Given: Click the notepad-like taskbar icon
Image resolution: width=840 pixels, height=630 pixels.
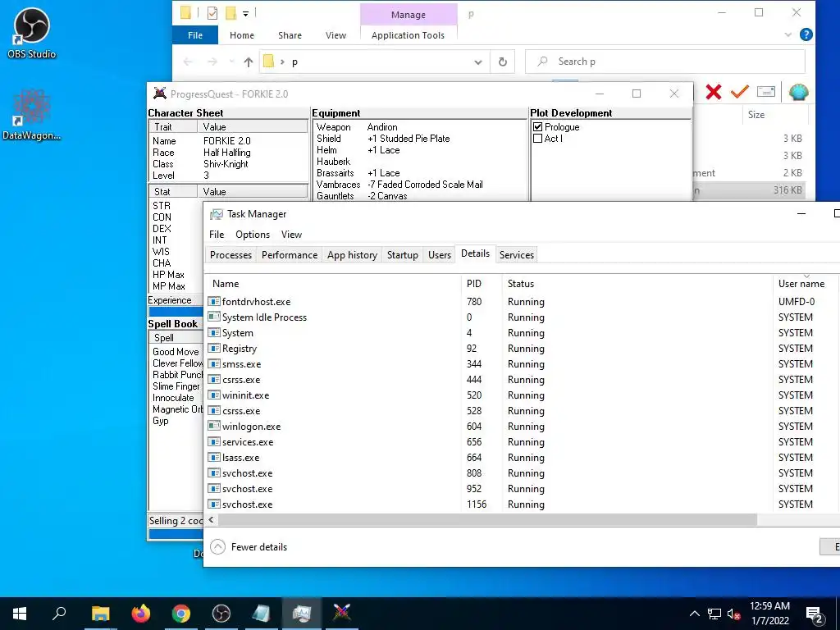Looking at the screenshot, I should click(x=262, y=614).
